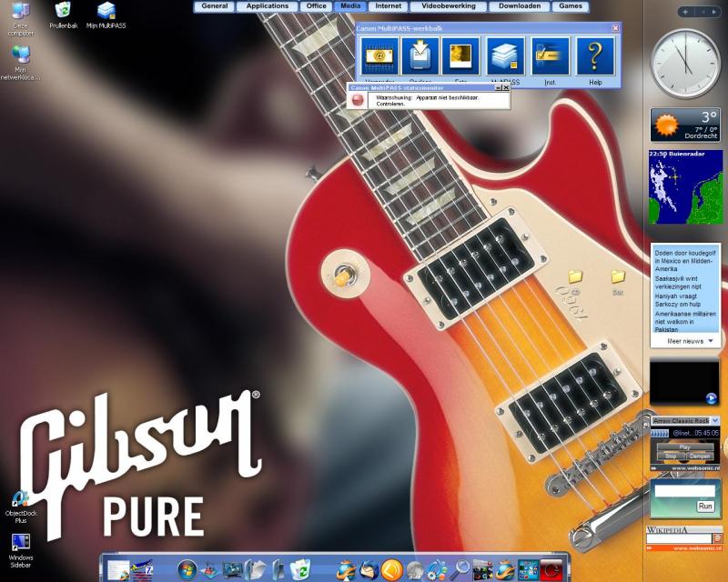Select the Media tab
Image resolution: width=728 pixels, height=582 pixels.
(x=350, y=6)
